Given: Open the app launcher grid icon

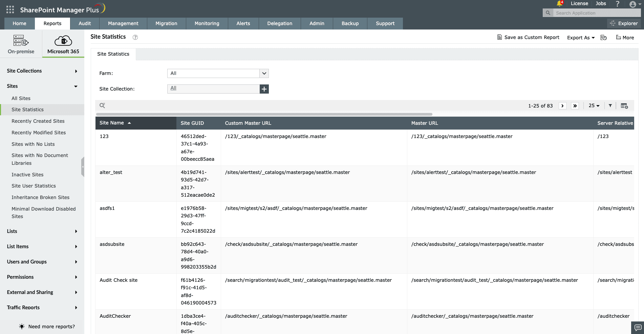Looking at the screenshot, I should coord(10,10).
